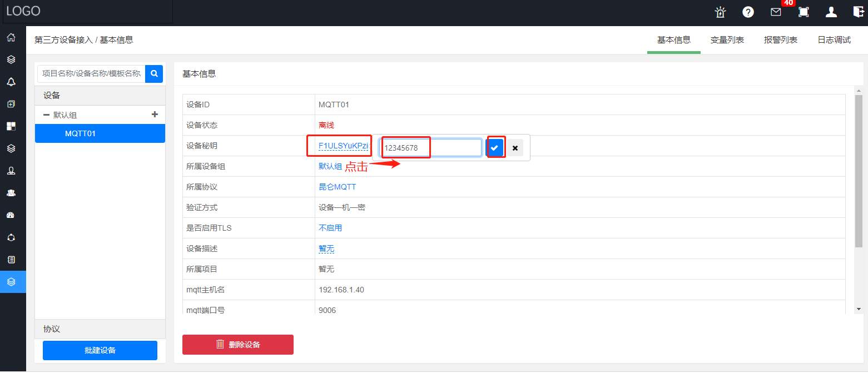Collapse the 默认组 group with minus

tap(46, 115)
